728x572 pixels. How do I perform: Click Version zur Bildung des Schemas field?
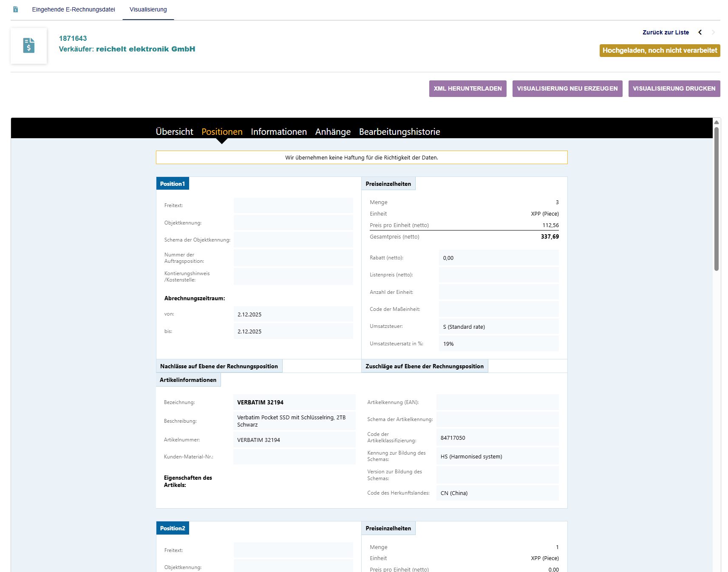(498, 475)
